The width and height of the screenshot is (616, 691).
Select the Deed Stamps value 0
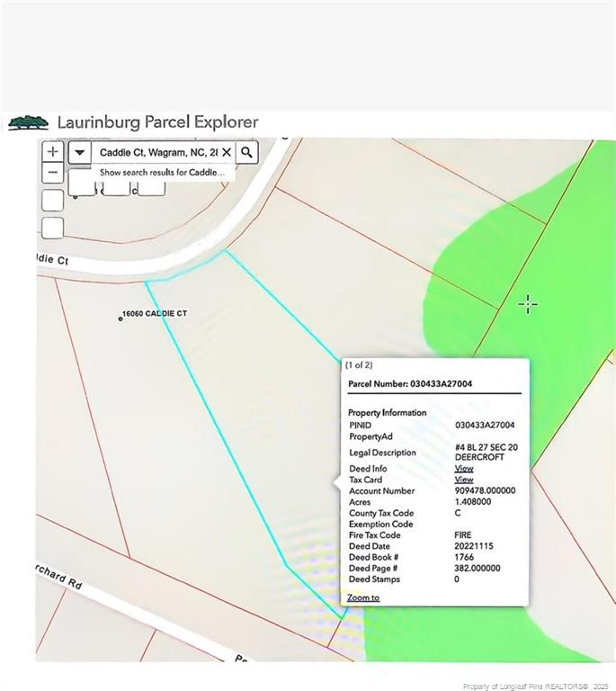pos(457,579)
